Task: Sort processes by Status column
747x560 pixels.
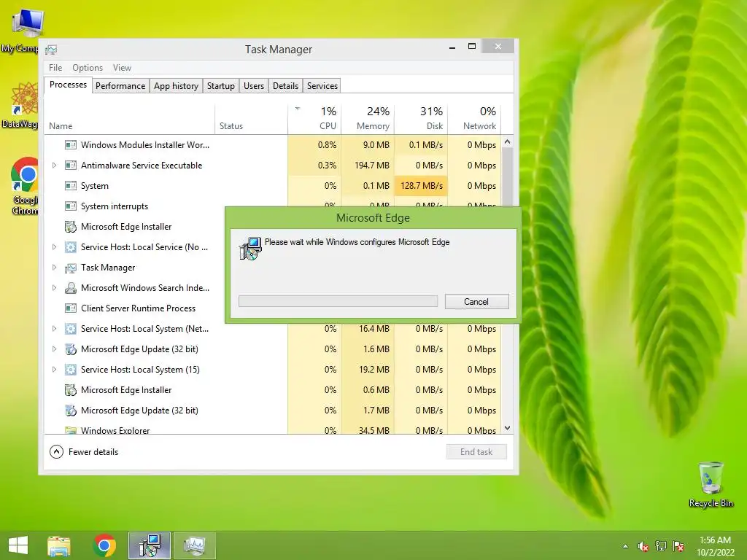Action: [x=252, y=117]
